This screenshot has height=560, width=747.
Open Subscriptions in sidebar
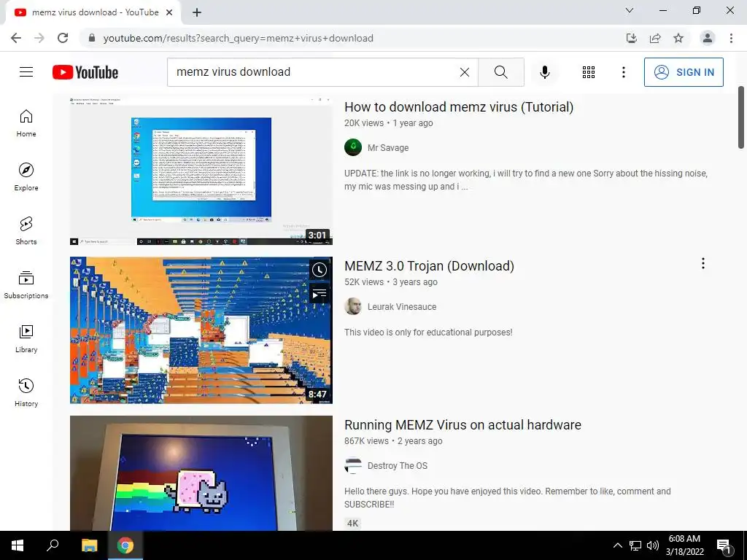point(26,285)
